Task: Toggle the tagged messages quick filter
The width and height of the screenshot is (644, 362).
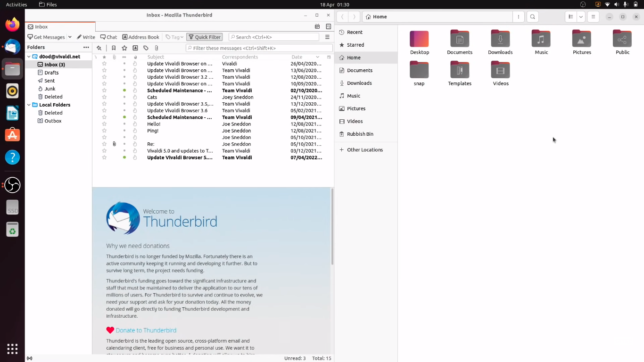Action: point(146,48)
